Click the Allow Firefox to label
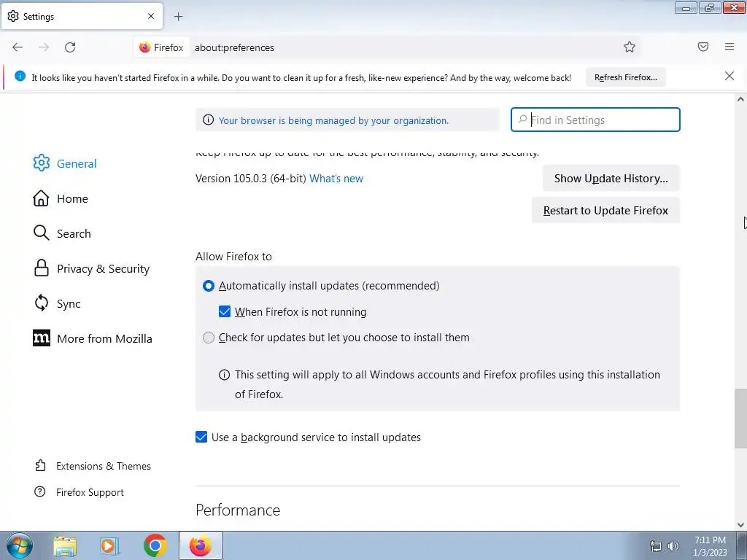The image size is (747, 560). [x=233, y=257]
